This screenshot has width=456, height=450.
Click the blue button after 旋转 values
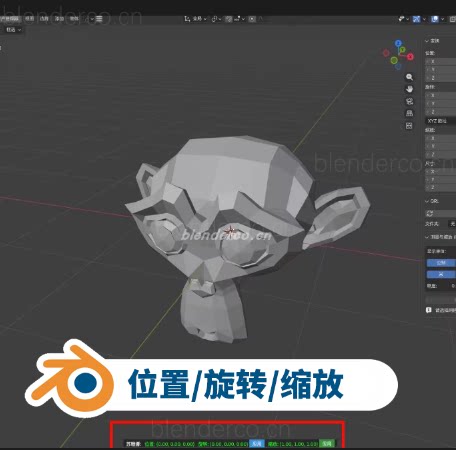[257, 444]
